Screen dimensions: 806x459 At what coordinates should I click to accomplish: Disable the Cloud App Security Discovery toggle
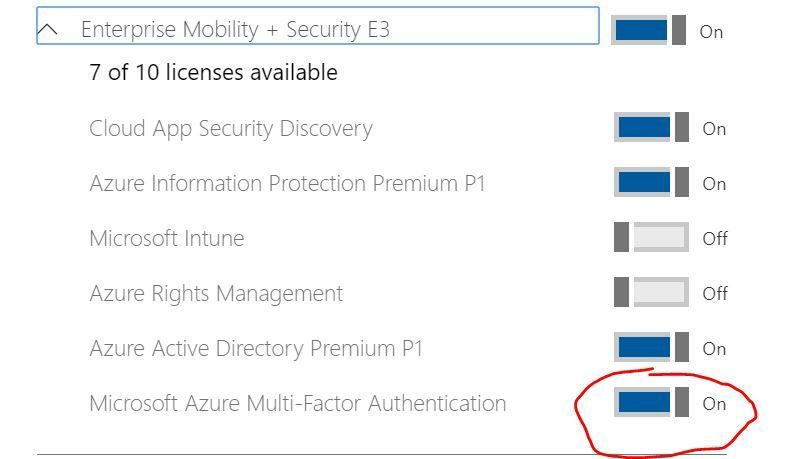pos(651,128)
